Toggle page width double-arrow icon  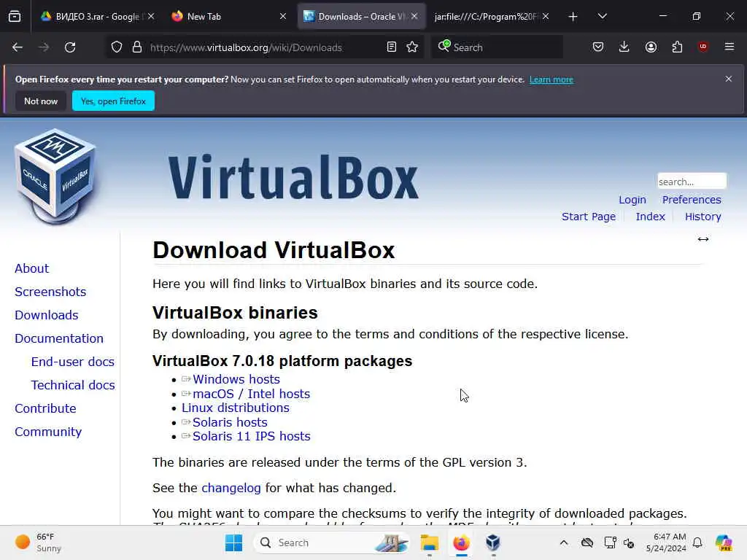[703, 239]
